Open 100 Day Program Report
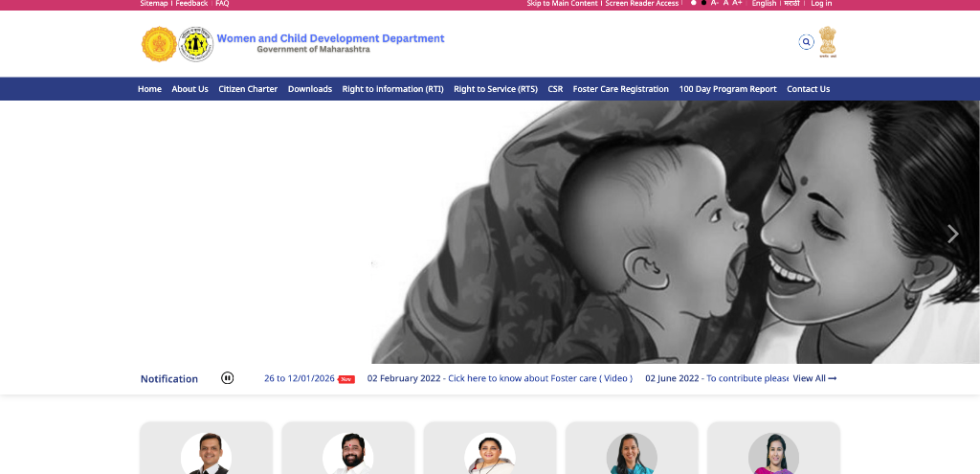980x474 pixels. pos(727,89)
